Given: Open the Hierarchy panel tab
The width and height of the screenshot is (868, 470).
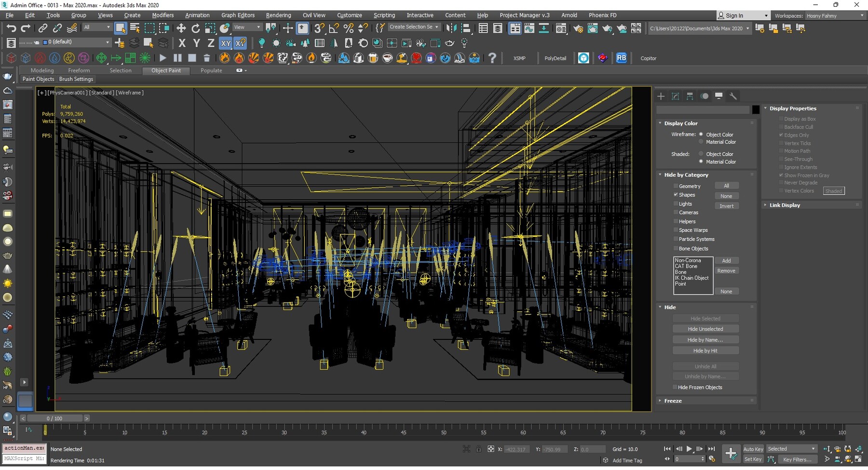Looking at the screenshot, I should [x=690, y=96].
